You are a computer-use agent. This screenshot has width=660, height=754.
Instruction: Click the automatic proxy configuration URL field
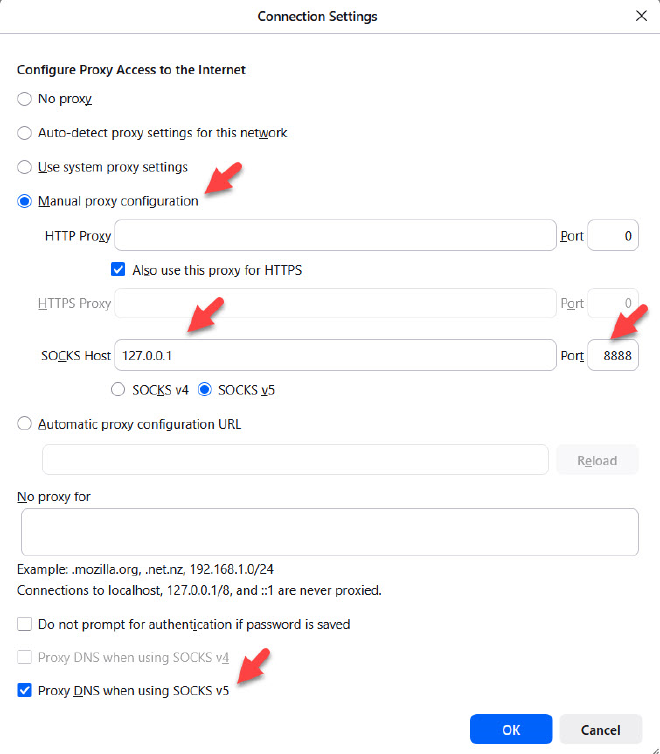(295, 460)
